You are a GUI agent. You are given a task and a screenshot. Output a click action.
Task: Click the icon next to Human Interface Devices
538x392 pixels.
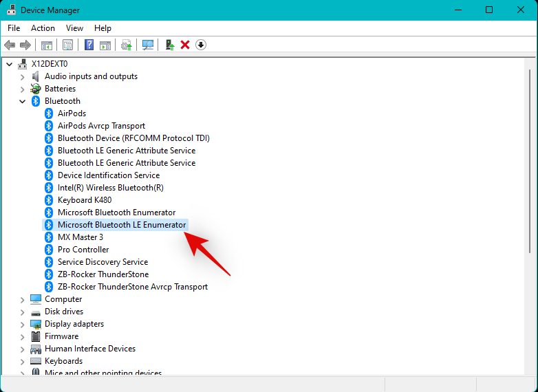tap(36, 349)
